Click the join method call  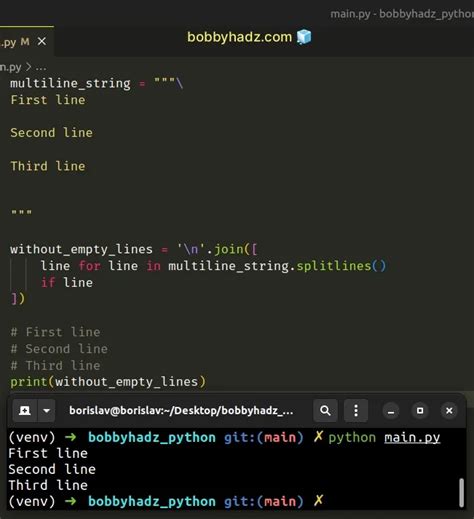pos(229,249)
